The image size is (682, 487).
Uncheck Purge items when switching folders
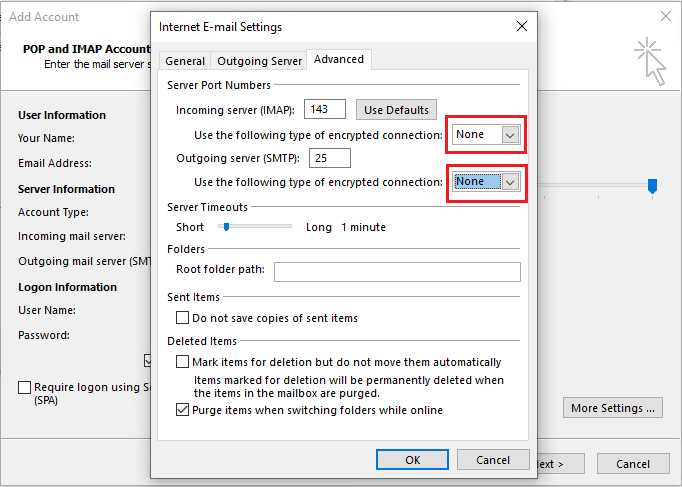pyautogui.click(x=182, y=410)
